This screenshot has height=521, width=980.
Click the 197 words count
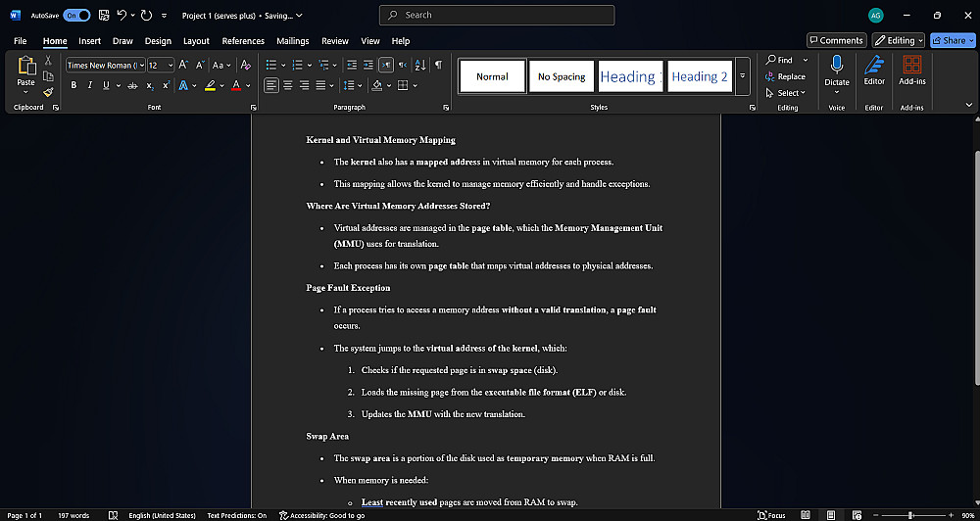73,515
